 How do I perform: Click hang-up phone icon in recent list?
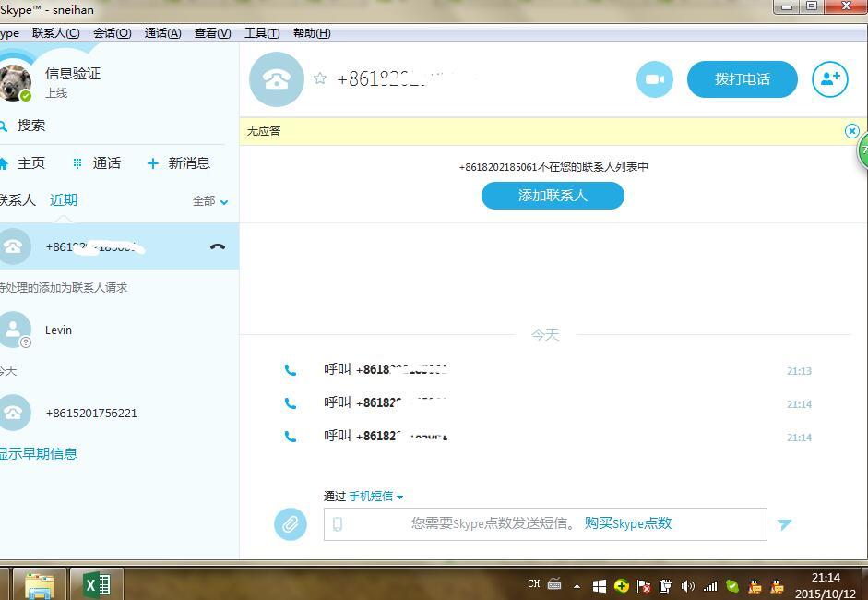(x=218, y=246)
